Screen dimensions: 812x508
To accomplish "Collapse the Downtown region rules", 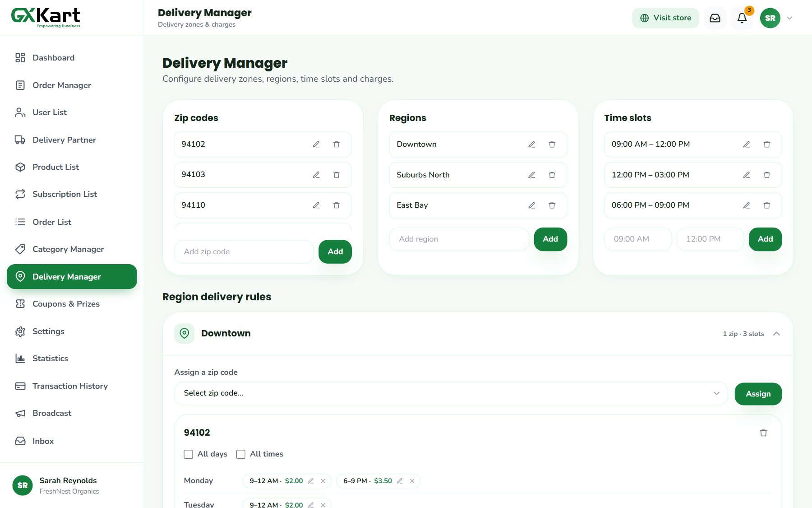I will pos(776,334).
